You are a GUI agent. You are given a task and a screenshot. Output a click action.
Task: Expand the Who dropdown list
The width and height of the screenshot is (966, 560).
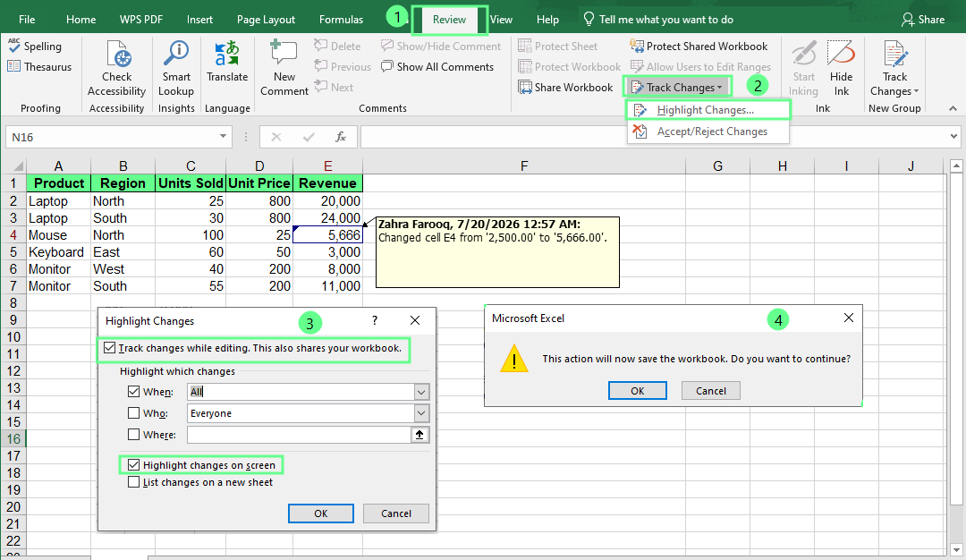[x=421, y=413]
